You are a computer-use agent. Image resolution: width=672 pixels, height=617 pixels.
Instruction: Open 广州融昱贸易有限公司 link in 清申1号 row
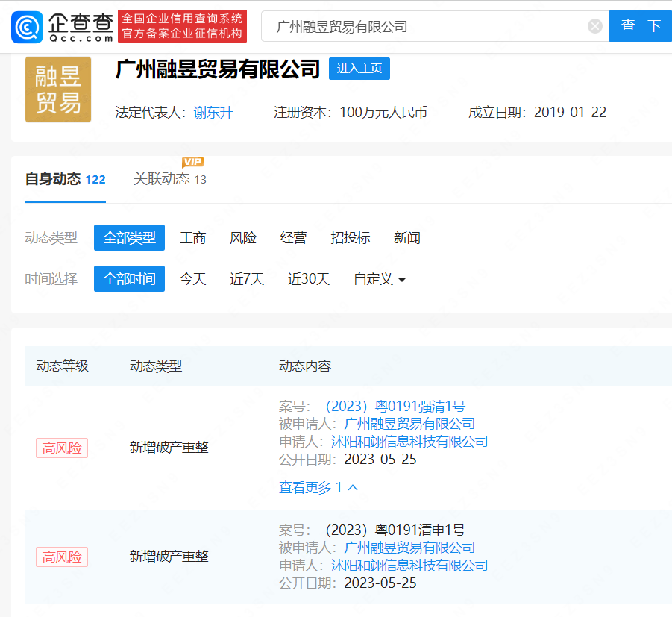[409, 548]
